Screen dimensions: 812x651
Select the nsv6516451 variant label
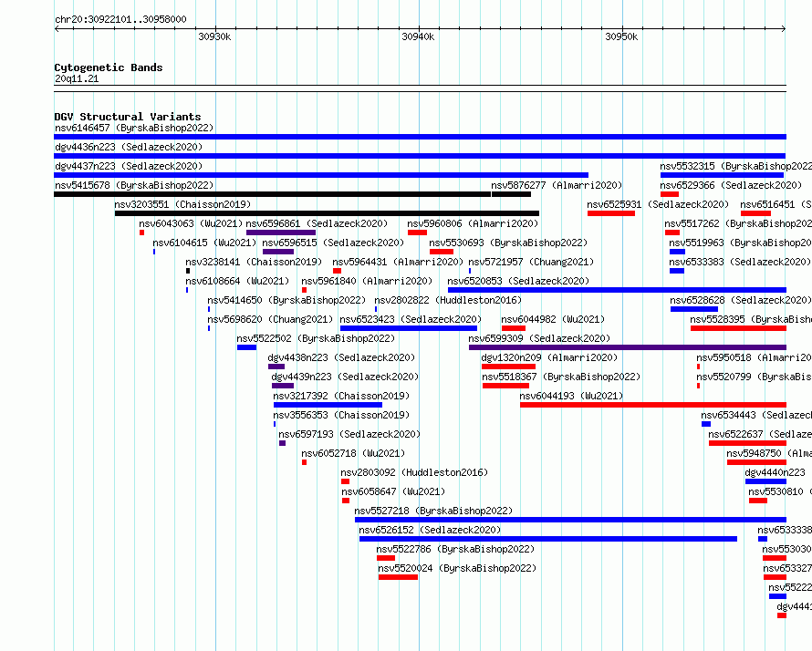pyautogui.click(x=776, y=204)
